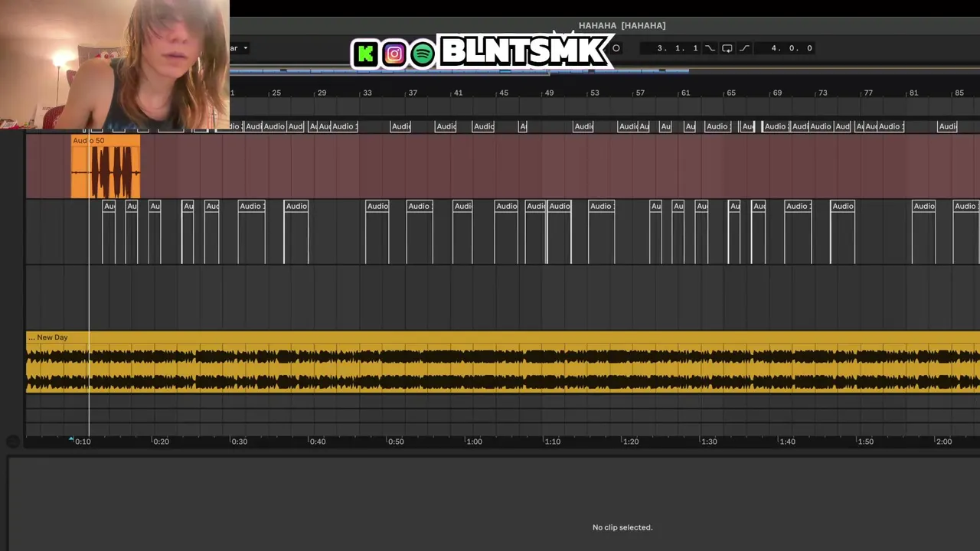Click bar 49 in the beat ruler
The image size is (980, 551).
coord(549,93)
